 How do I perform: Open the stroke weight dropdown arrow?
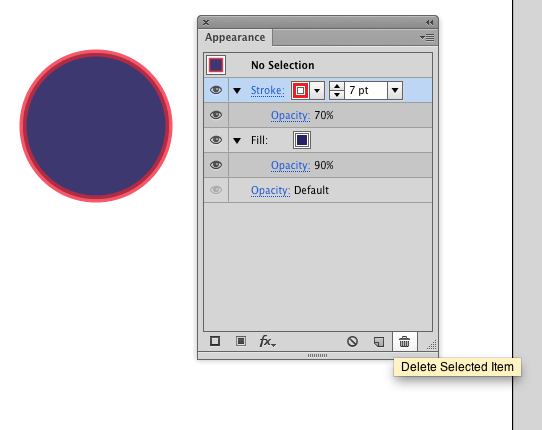point(395,91)
